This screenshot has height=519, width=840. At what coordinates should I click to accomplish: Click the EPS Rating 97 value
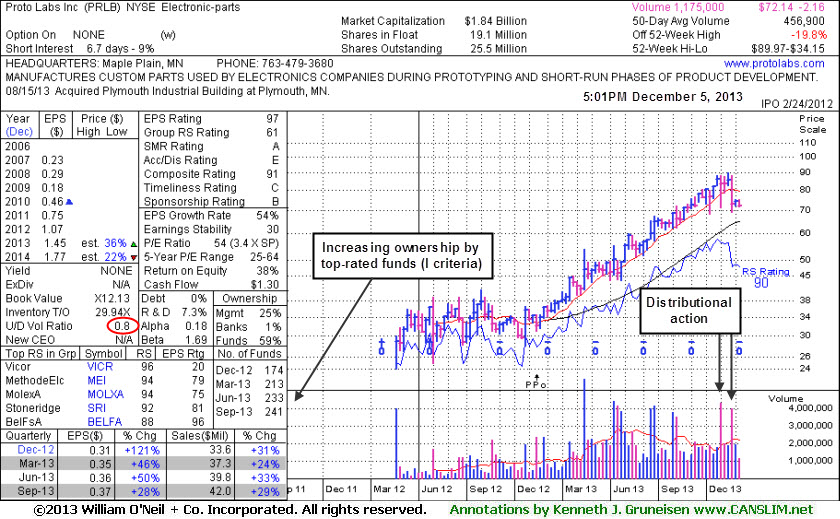point(272,118)
